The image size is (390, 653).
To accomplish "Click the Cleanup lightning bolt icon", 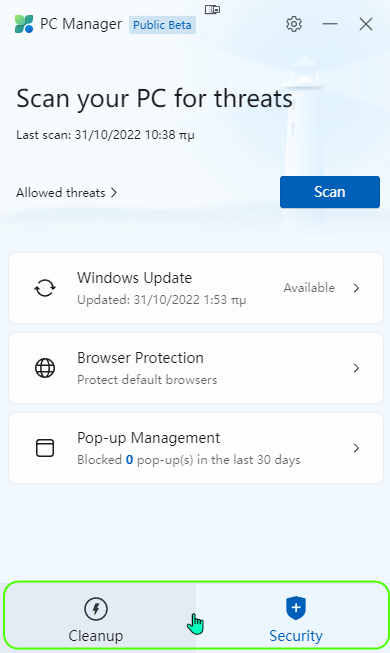I will coord(96,609).
